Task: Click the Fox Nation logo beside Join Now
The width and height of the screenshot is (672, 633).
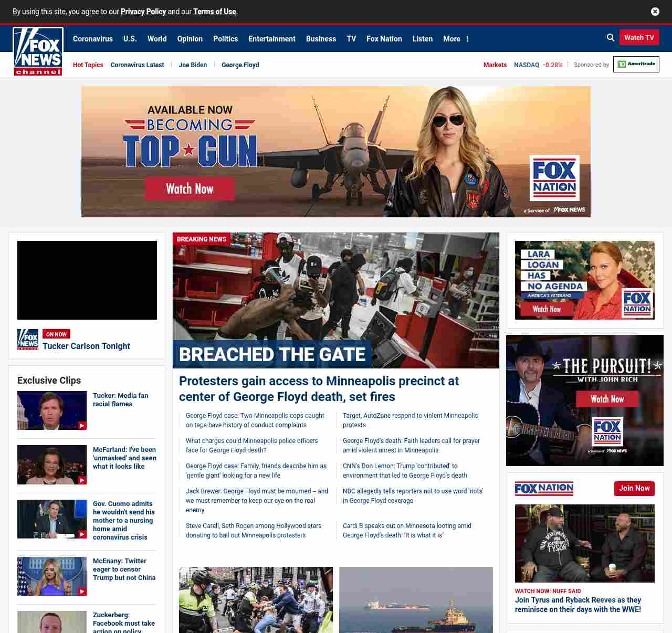Action: (x=544, y=489)
